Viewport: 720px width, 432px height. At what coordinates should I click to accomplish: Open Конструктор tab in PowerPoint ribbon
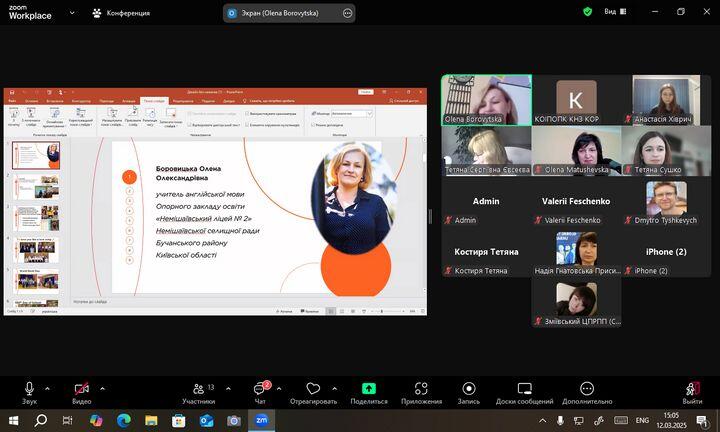pyautogui.click(x=81, y=101)
